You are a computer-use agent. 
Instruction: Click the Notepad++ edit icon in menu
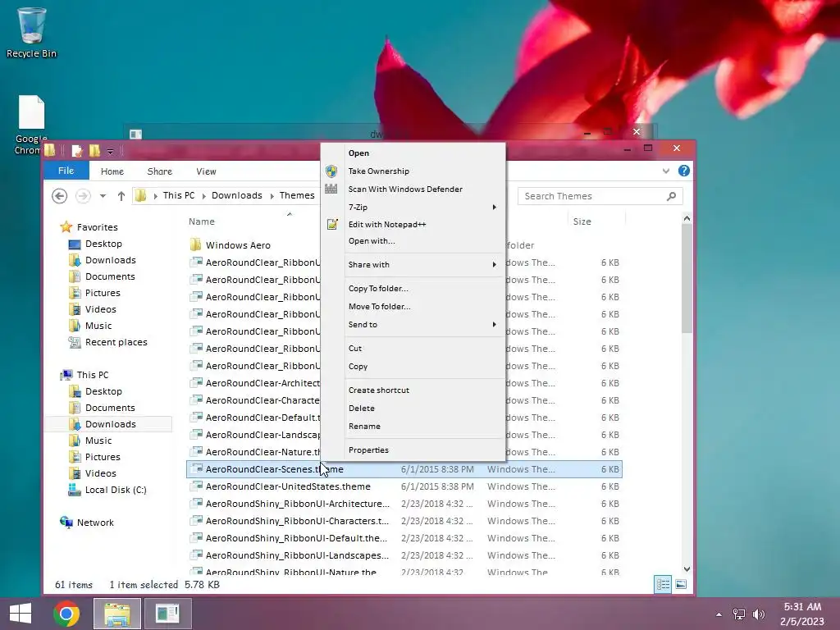click(332, 224)
